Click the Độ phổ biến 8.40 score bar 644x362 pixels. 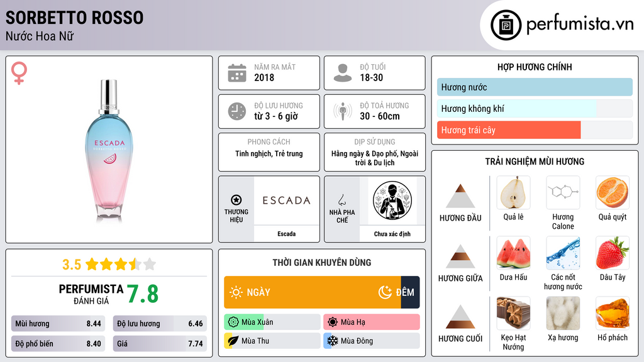point(58,344)
